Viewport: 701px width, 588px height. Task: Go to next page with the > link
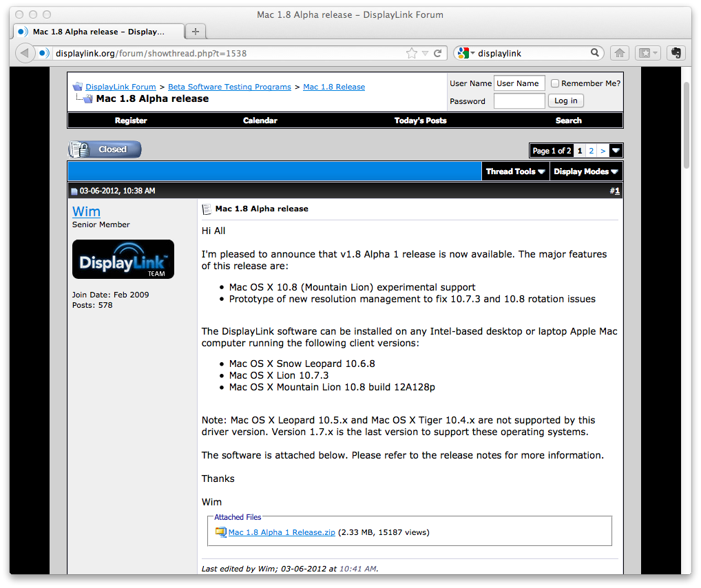[x=603, y=151]
